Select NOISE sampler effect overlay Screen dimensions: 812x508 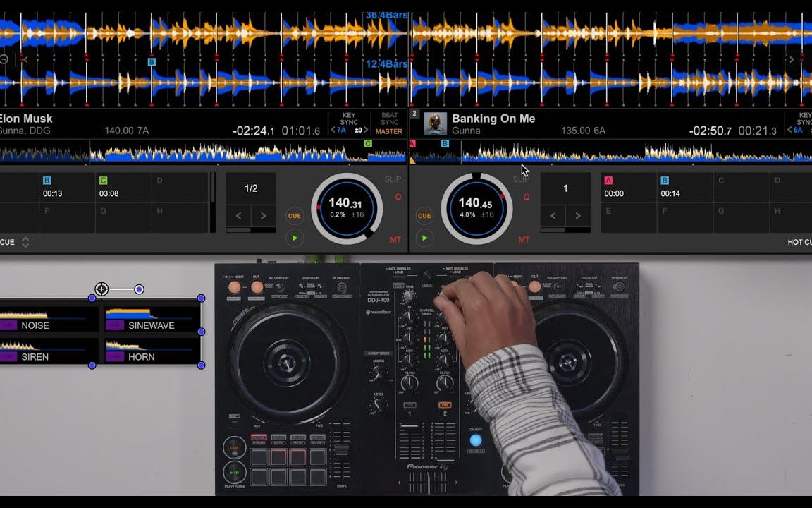49,318
